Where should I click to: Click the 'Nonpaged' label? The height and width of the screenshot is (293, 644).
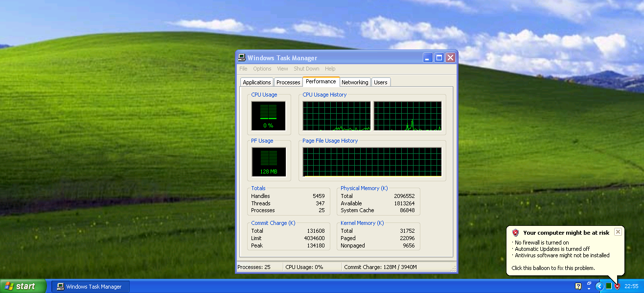tap(353, 245)
